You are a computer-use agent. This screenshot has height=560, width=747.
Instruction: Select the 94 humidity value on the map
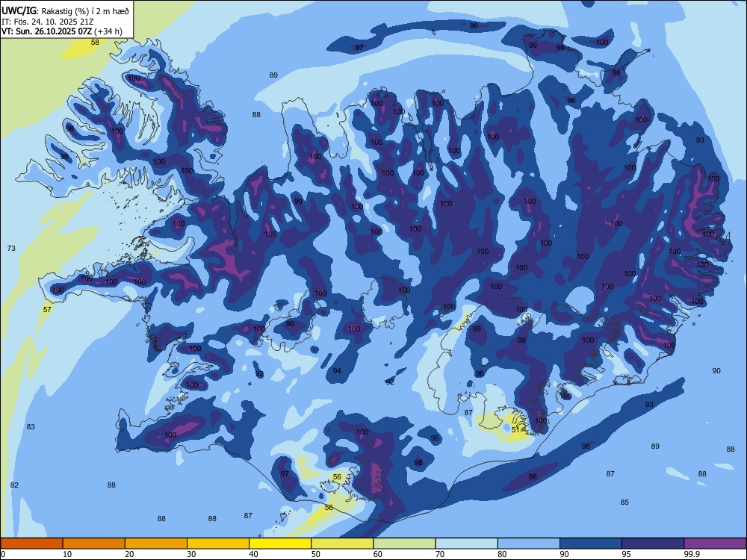pyautogui.click(x=337, y=370)
